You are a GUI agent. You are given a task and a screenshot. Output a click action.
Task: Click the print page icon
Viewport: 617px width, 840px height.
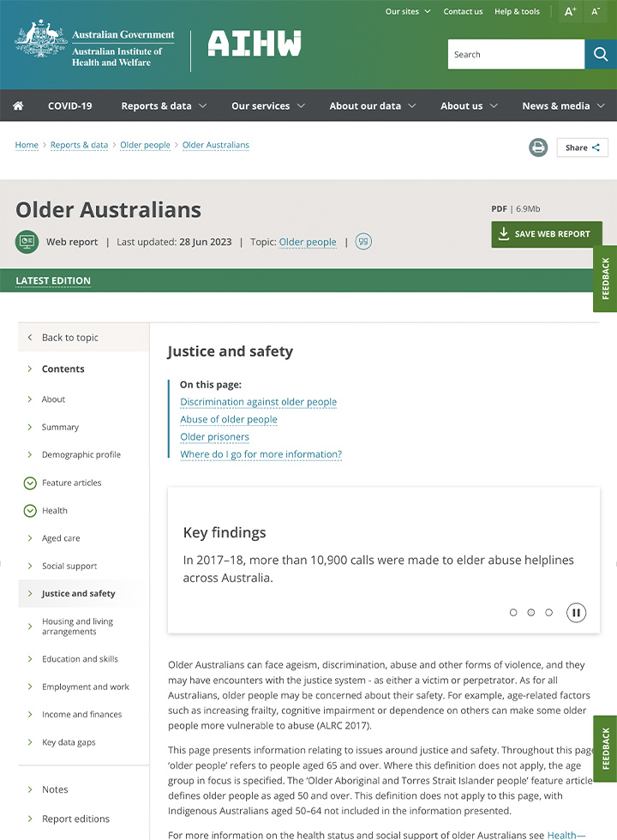(538, 147)
